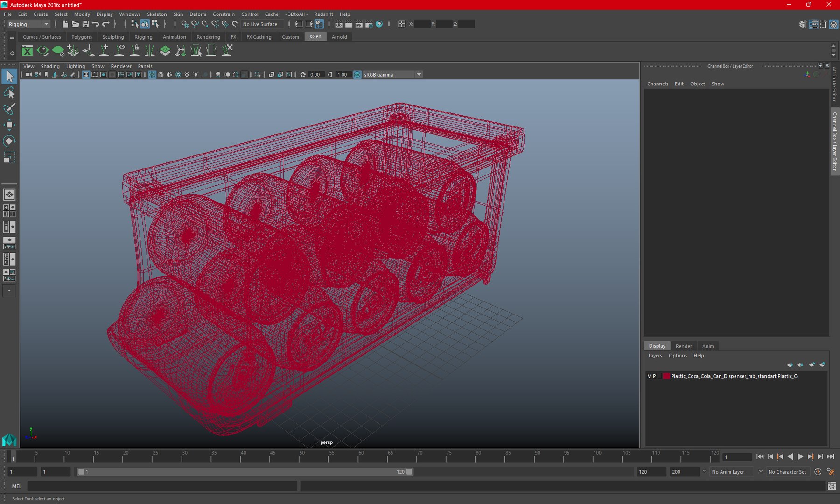
Task: Open the Redshift menu
Action: [x=323, y=14]
